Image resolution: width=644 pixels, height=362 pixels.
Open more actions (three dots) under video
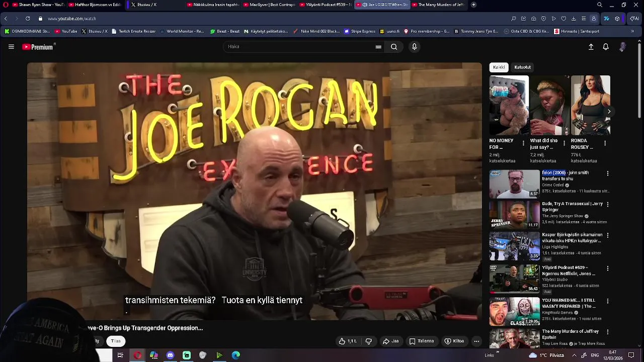(476, 341)
